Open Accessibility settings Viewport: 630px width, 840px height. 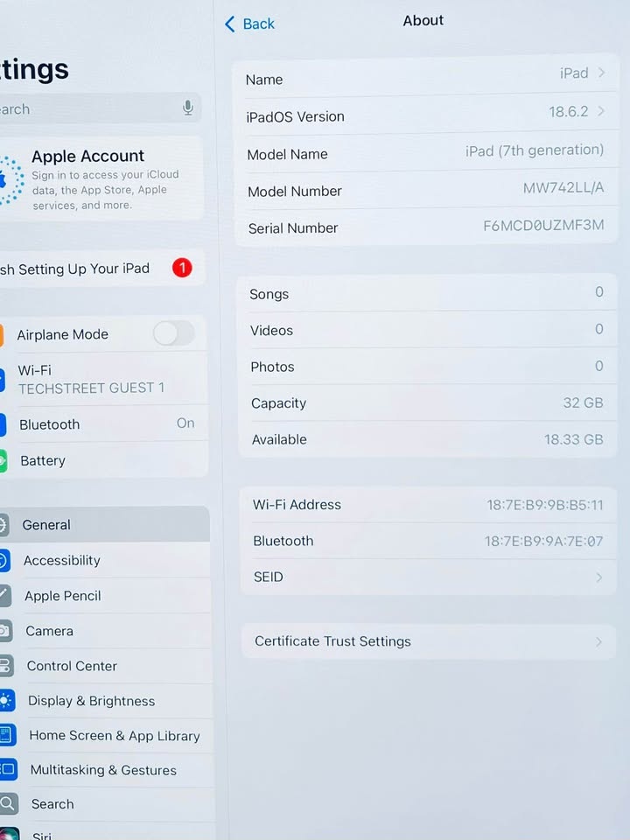62,560
